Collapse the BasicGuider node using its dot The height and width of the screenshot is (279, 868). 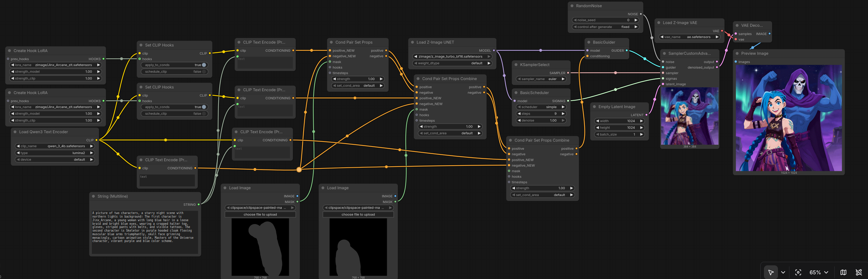pyautogui.click(x=589, y=42)
